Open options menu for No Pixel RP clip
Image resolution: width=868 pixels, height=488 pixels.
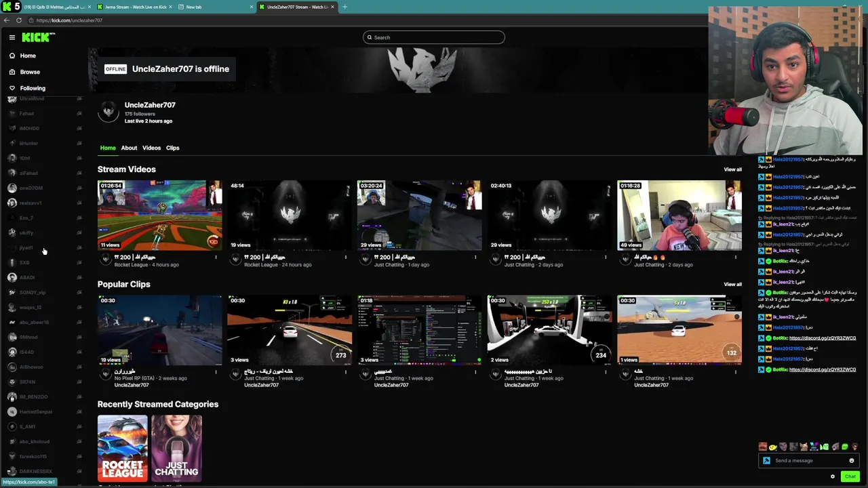coord(216,371)
